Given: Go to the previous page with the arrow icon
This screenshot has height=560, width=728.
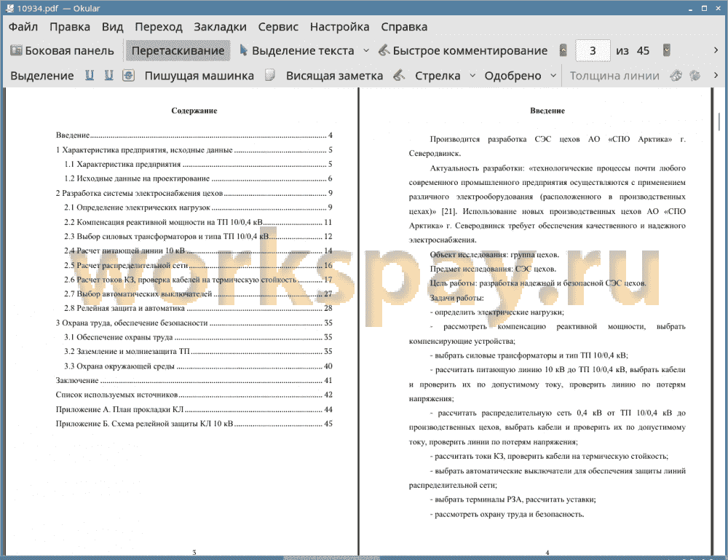Looking at the screenshot, I should tap(563, 50).
